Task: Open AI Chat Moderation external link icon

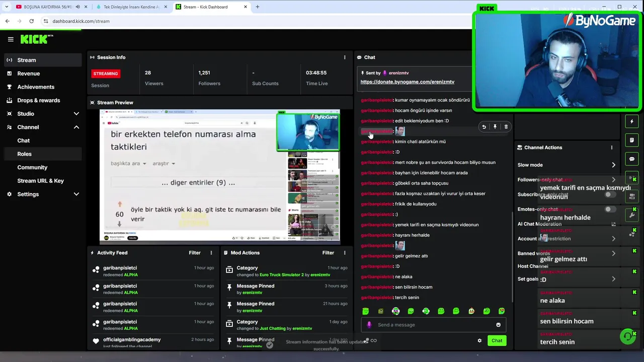Action: pos(613,224)
